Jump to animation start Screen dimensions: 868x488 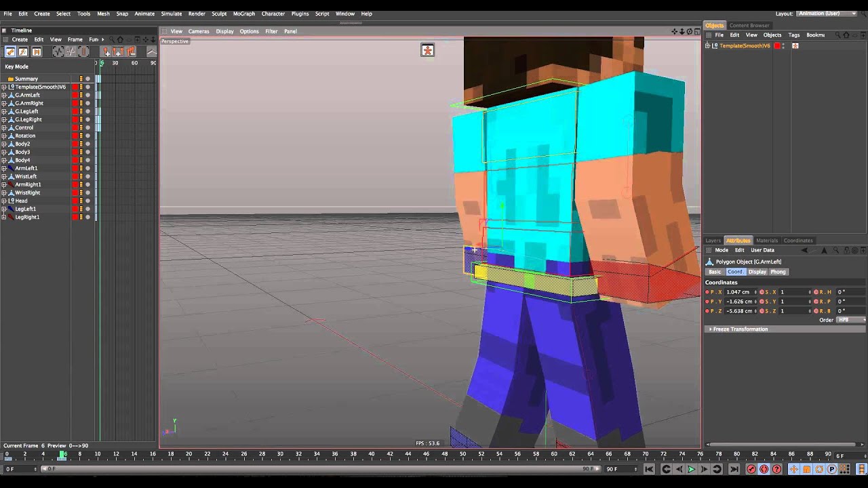point(649,469)
